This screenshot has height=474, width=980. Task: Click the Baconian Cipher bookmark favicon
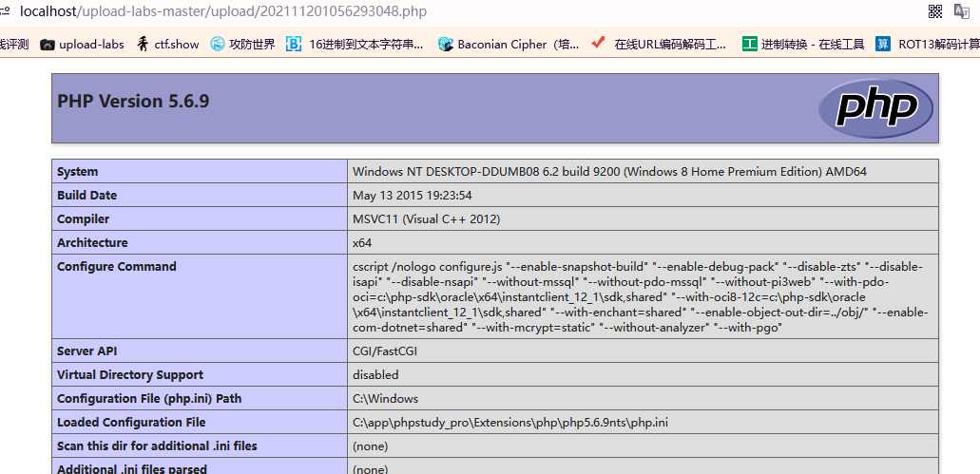(445, 45)
